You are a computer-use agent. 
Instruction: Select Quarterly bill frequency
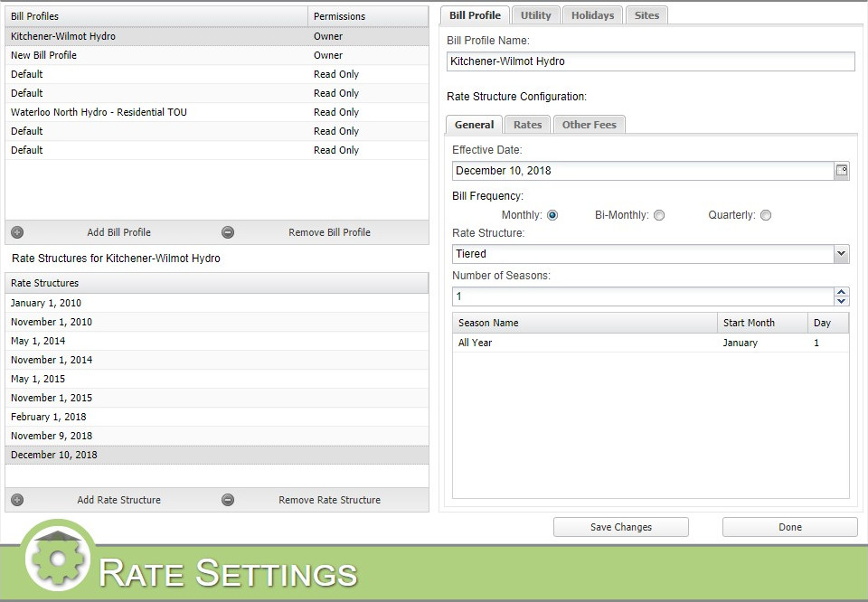tap(766, 215)
